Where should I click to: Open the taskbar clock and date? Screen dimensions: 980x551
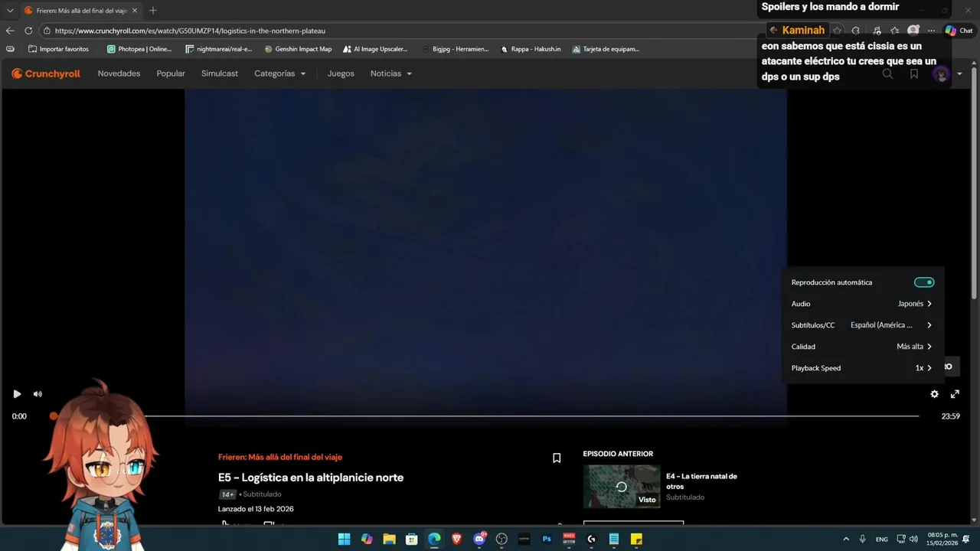pos(942,539)
